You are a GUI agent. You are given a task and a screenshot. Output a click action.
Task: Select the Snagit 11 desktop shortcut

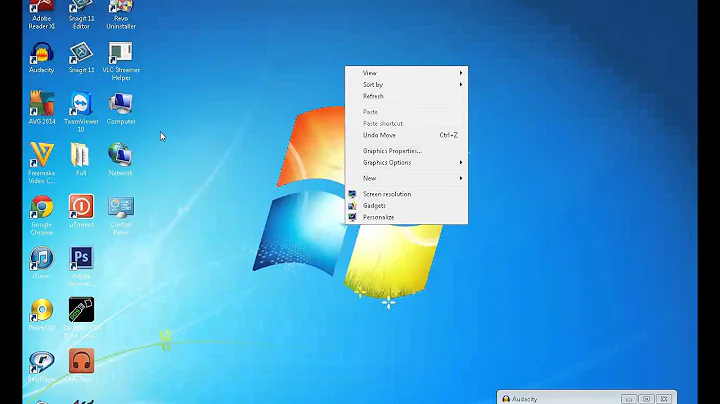click(x=81, y=58)
